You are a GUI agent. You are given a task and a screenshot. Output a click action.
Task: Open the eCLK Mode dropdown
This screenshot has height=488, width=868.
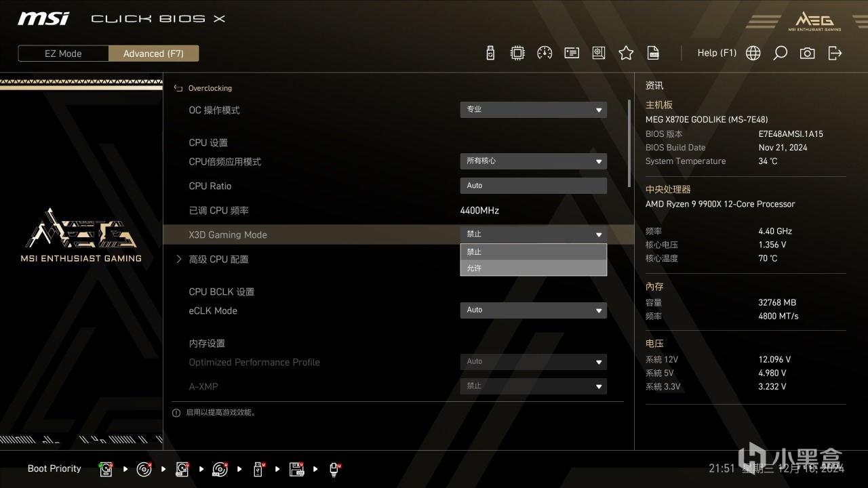point(533,310)
